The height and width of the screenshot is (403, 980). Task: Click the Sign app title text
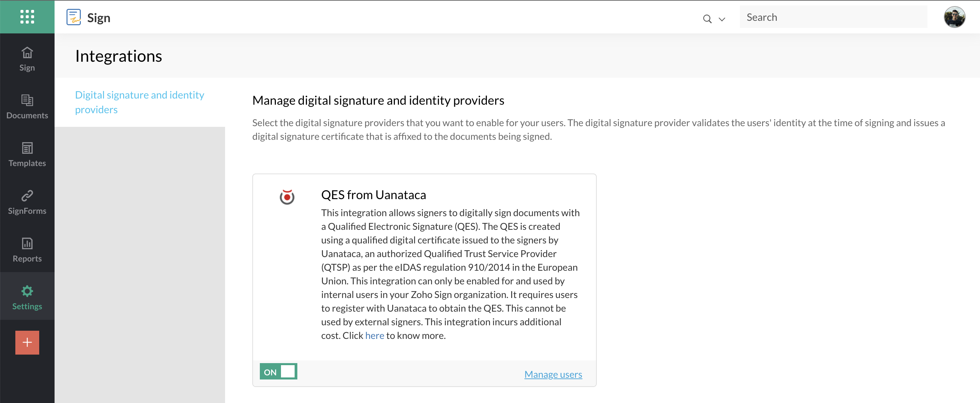tap(99, 17)
